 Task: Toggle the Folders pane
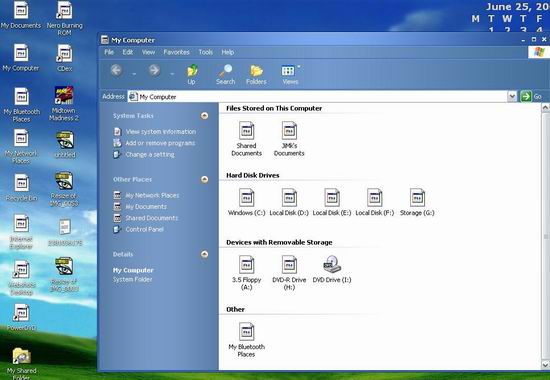coord(256,74)
